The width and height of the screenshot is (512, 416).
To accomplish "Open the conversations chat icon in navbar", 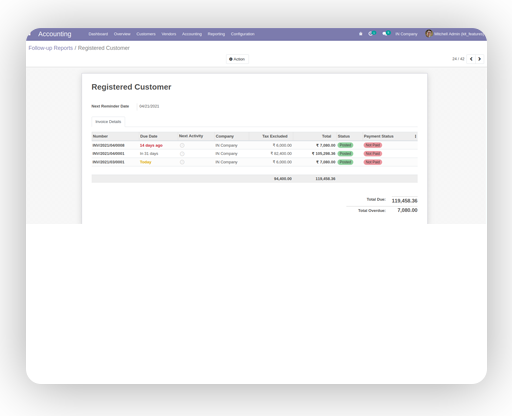I will 386,34.
